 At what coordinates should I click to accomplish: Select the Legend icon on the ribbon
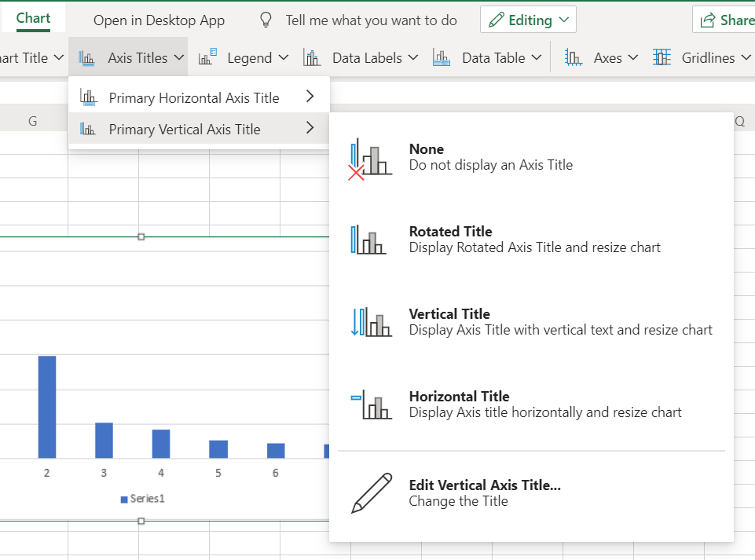207,57
